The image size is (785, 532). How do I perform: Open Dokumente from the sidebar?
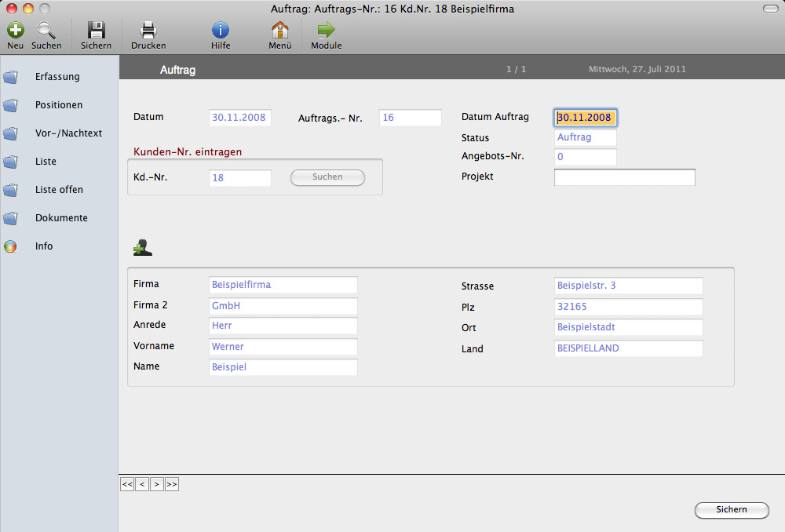tap(61, 218)
